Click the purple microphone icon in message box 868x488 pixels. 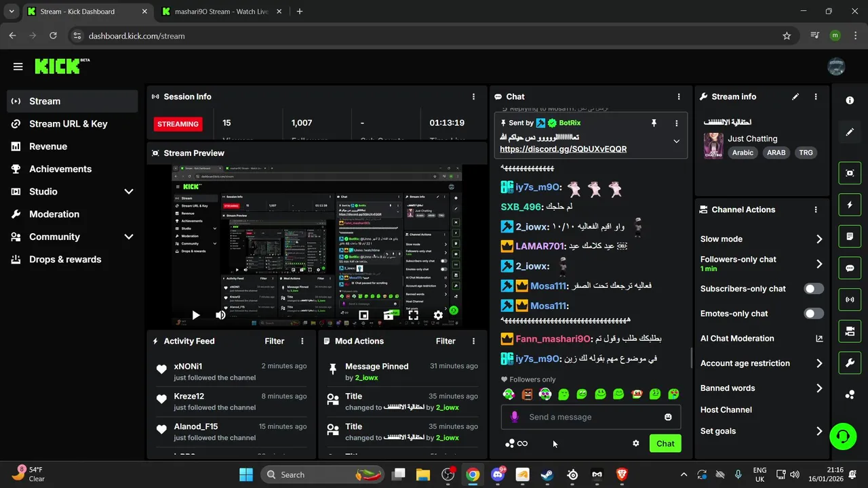[x=515, y=417]
